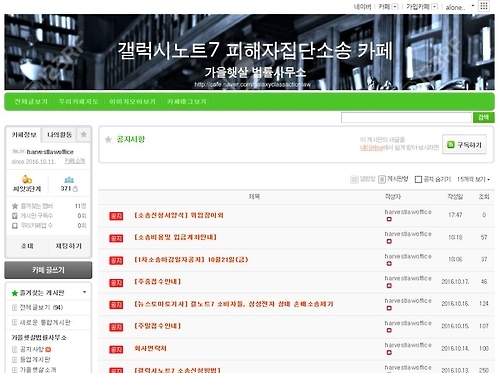This screenshot has height=373, width=500.
Task: Open the 소송신청서양식 위임장이외 post
Action: pos(179,215)
